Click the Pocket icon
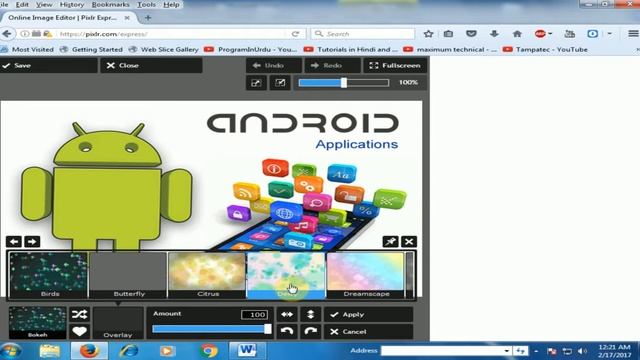The image size is (640, 360). tap(471, 34)
